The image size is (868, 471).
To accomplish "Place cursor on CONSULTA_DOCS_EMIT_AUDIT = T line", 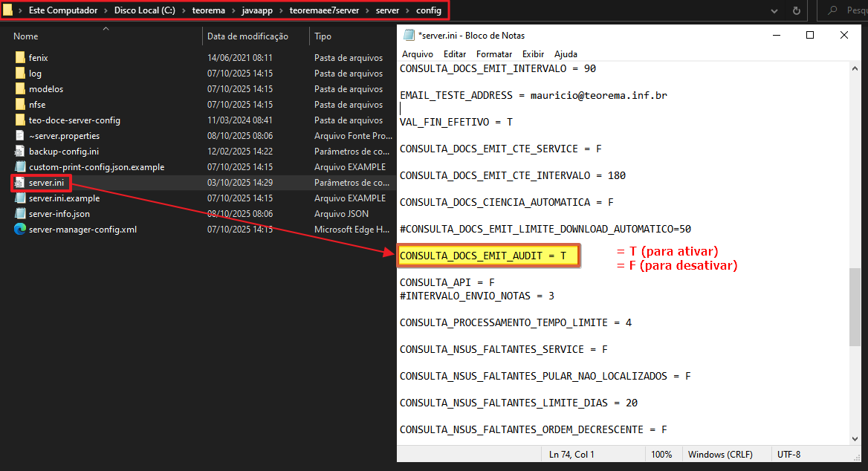I will (x=483, y=256).
